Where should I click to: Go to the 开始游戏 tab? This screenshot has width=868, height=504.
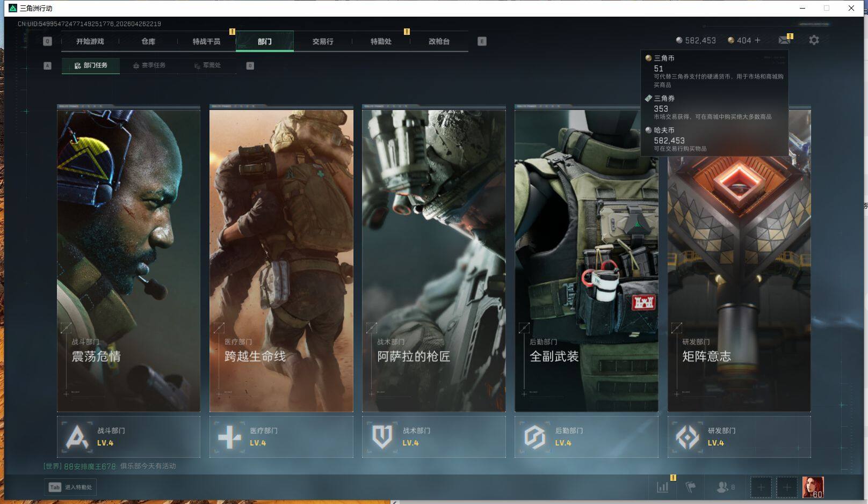coord(90,41)
